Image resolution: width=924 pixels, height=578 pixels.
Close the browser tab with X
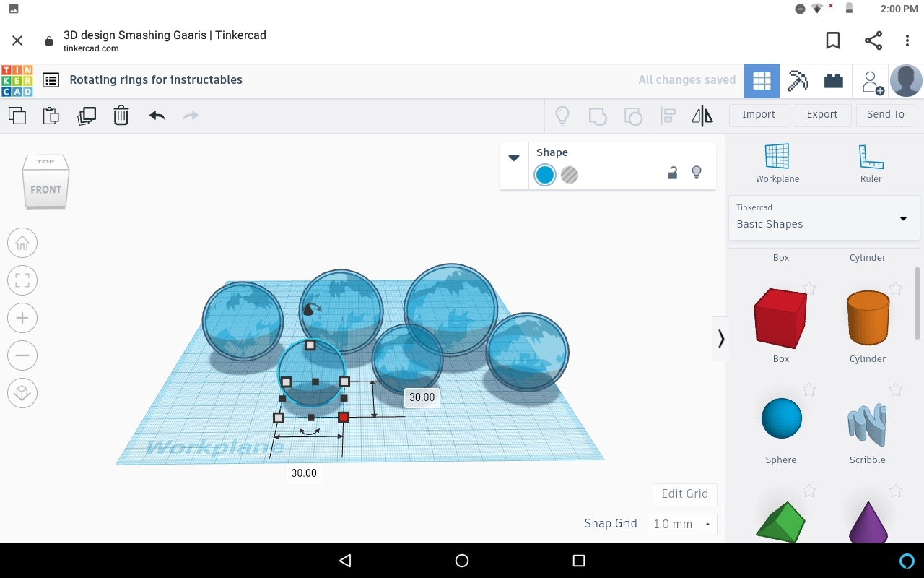[17, 40]
